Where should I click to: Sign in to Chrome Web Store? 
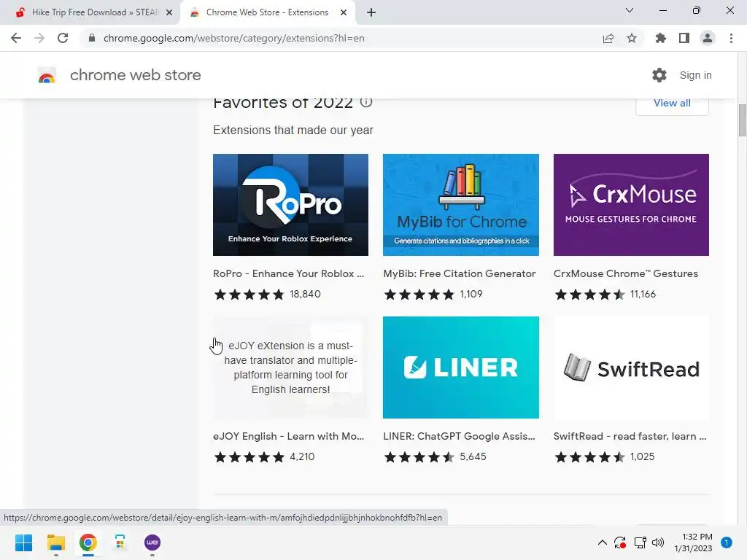tap(695, 75)
